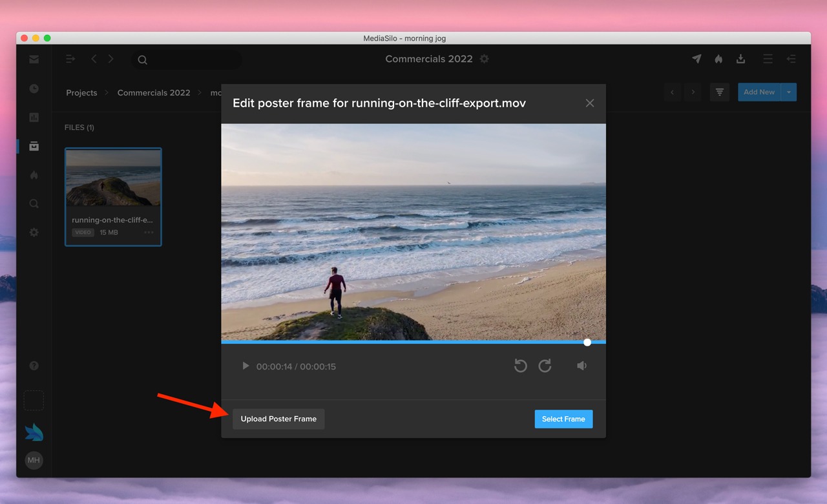Close the Edit poster frame dialog
Image resolution: width=827 pixels, height=504 pixels.
(x=589, y=103)
